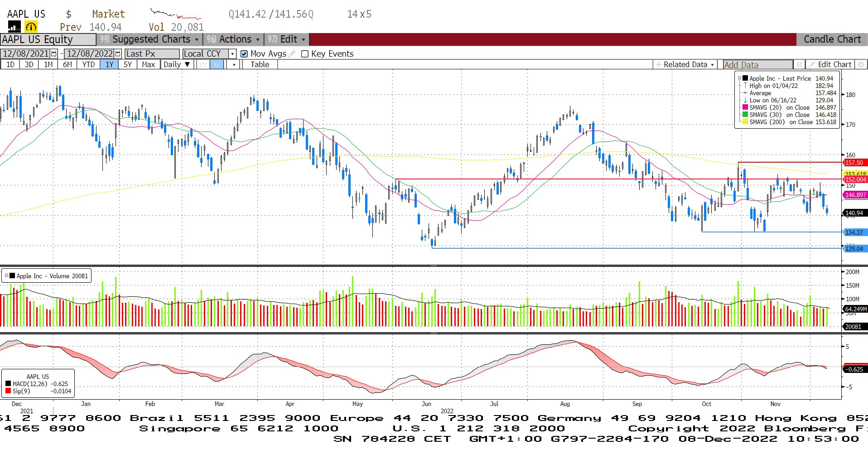868x464 pixels.
Task: Select the 6M time range tab
Action: tap(68, 64)
